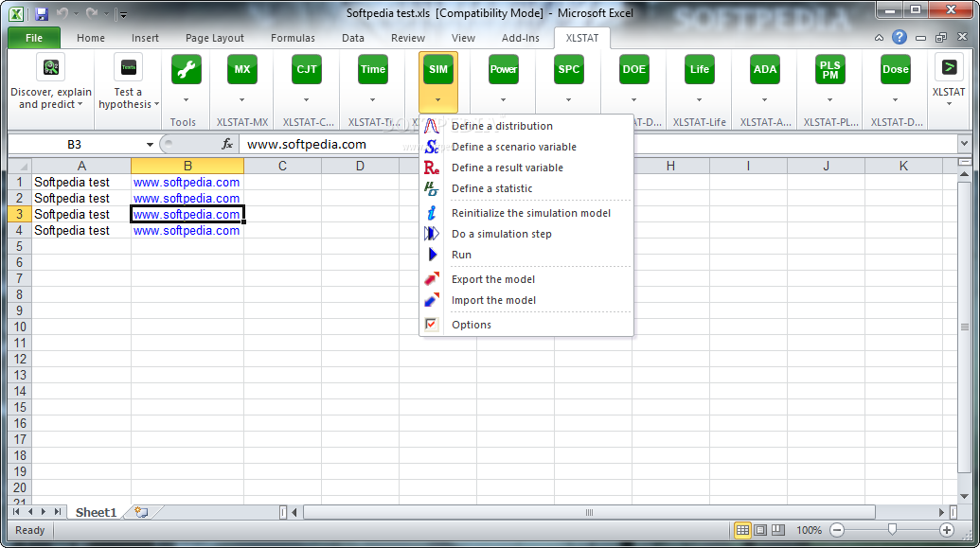Select Define a result variable
The image size is (980, 548).
(526, 168)
